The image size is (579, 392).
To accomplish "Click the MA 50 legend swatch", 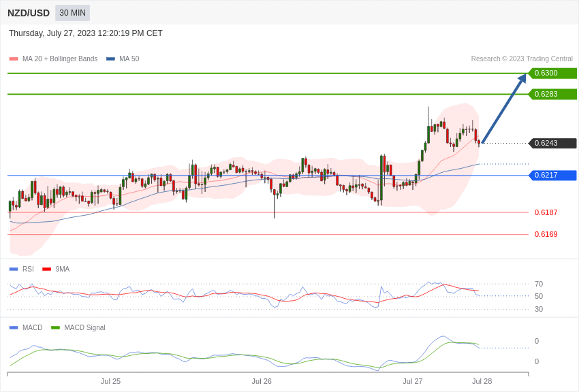I will pyautogui.click(x=110, y=59).
